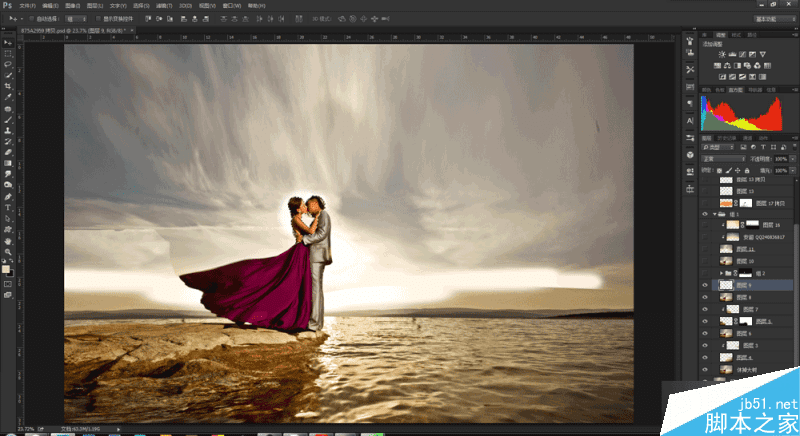800x436 pixels.
Task: Select the Eraser tool
Action: [x=8, y=152]
